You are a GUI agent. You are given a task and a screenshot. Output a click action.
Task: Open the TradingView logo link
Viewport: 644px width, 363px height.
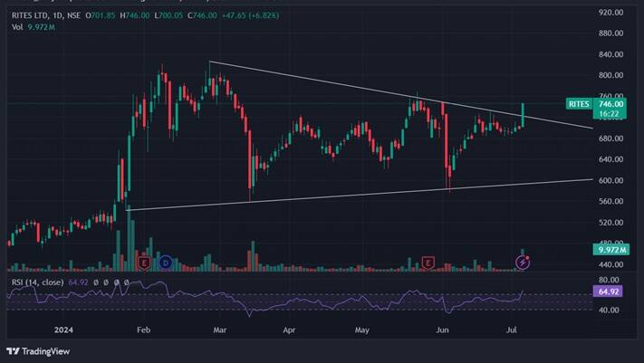(38, 351)
